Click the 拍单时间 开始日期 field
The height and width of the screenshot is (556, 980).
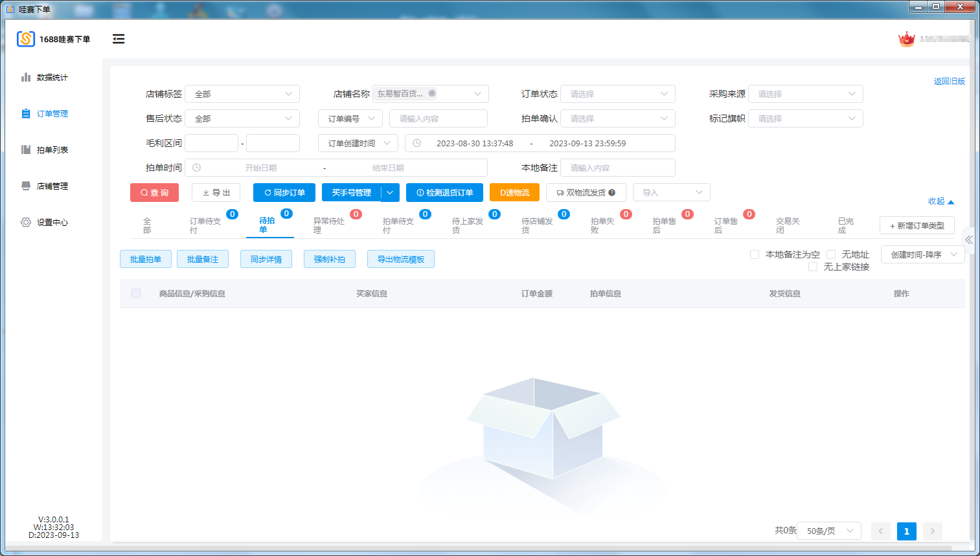pos(260,168)
